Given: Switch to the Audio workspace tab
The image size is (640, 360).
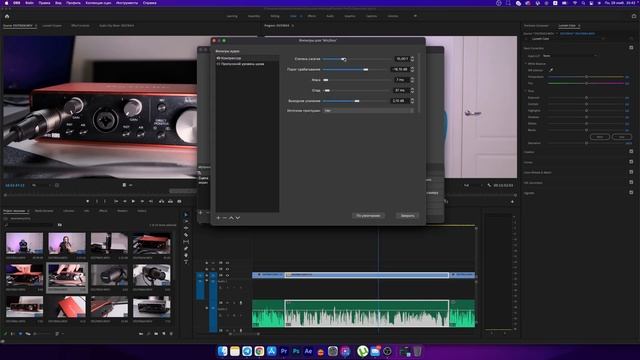Looking at the screenshot, I should click(330, 16).
